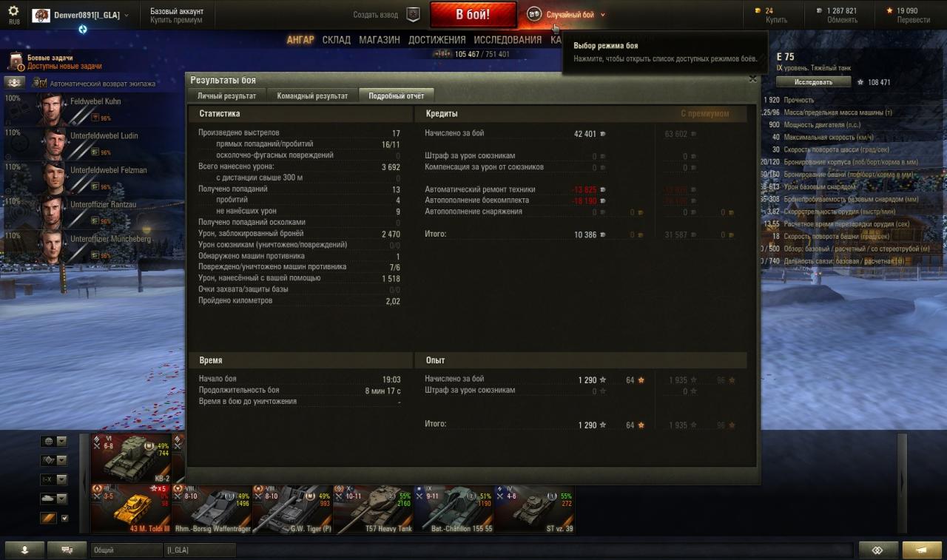
Task: Click the tank carousel right scroll arrow
Action: [x=902, y=482]
